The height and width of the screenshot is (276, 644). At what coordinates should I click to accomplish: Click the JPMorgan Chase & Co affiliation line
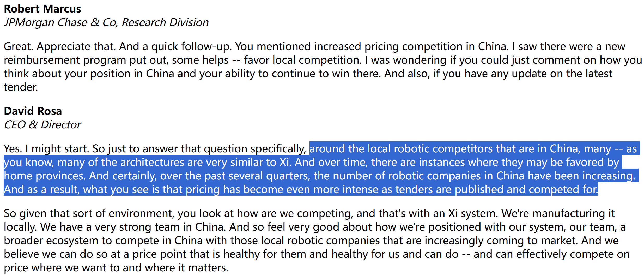[106, 22]
